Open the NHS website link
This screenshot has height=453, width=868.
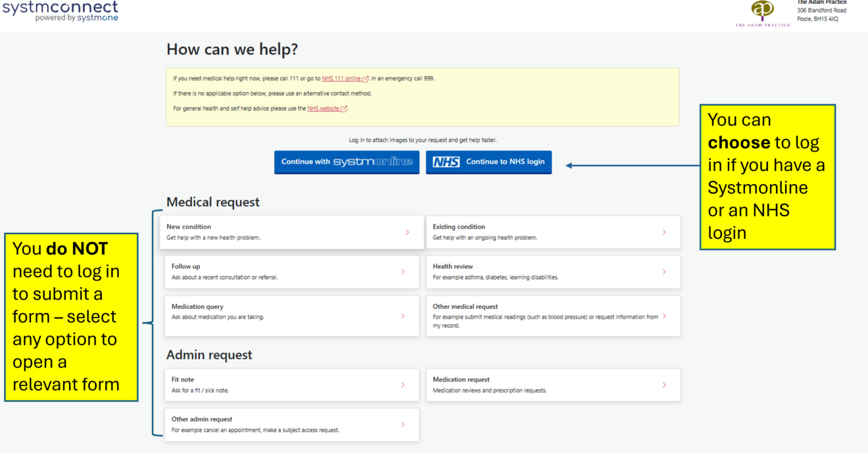pyautogui.click(x=327, y=108)
